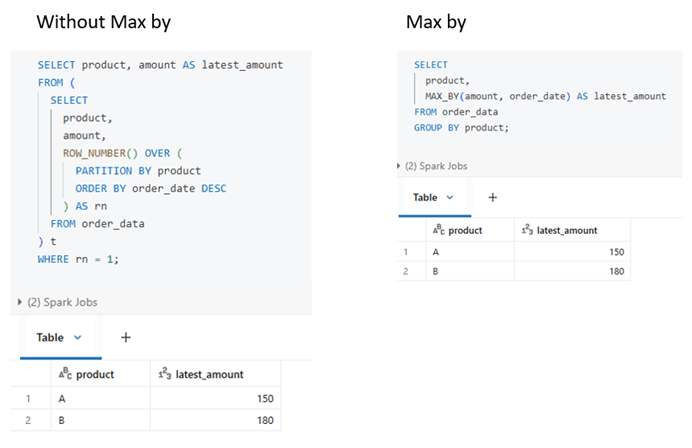Click string type icon of product in ROW_NUMBER results

(x=64, y=375)
